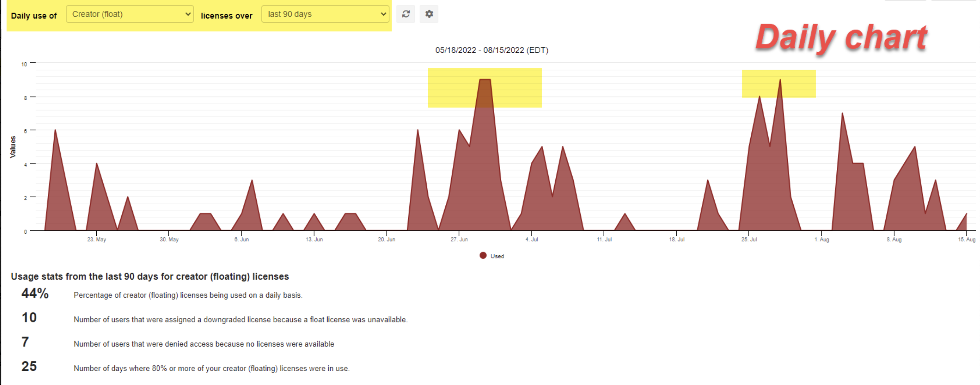The image size is (980, 385).
Task: Click the 44% usage statistic
Action: click(x=34, y=293)
